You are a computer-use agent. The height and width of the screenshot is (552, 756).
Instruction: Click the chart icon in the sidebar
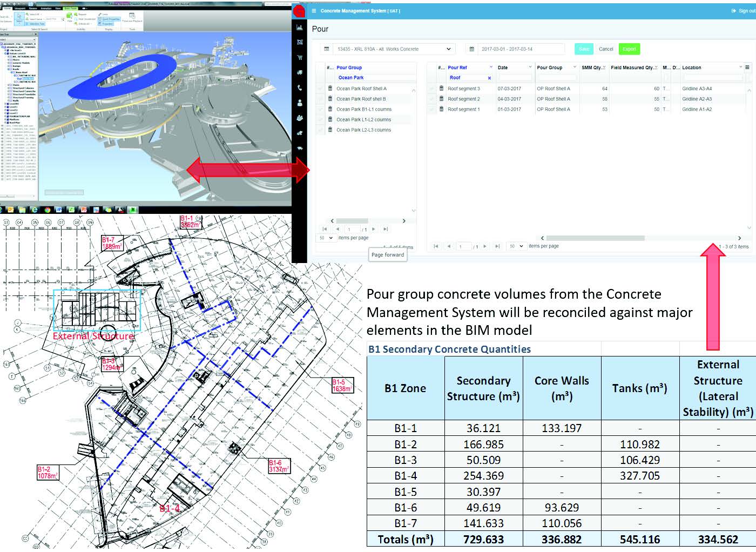300,27
